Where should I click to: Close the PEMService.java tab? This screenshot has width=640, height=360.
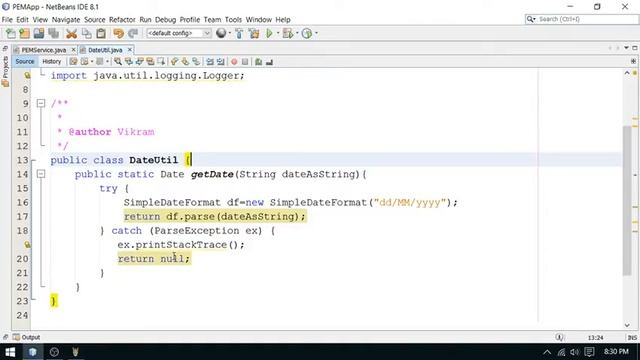pos(73,50)
